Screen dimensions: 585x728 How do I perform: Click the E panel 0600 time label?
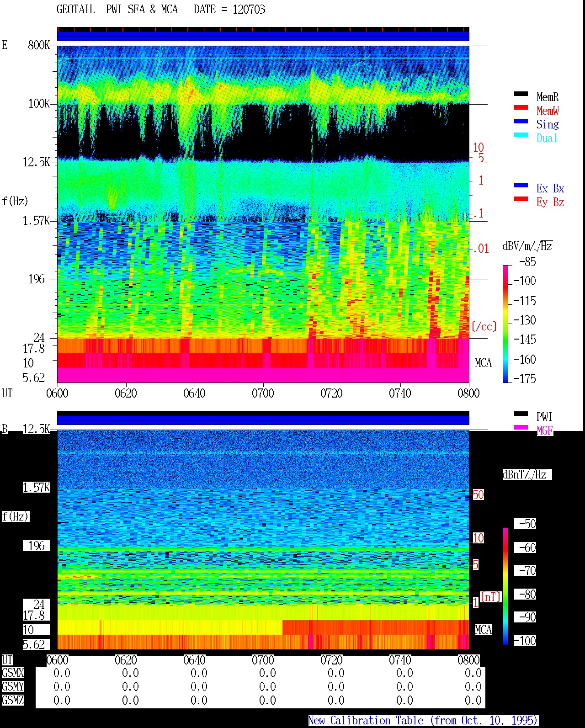click(x=57, y=393)
